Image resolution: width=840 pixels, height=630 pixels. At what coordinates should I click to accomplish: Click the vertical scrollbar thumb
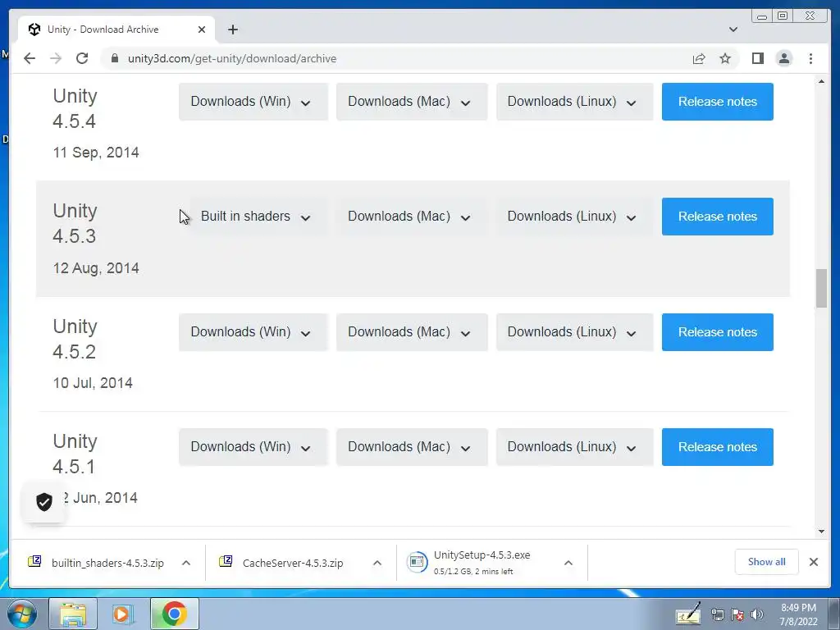[x=821, y=289]
